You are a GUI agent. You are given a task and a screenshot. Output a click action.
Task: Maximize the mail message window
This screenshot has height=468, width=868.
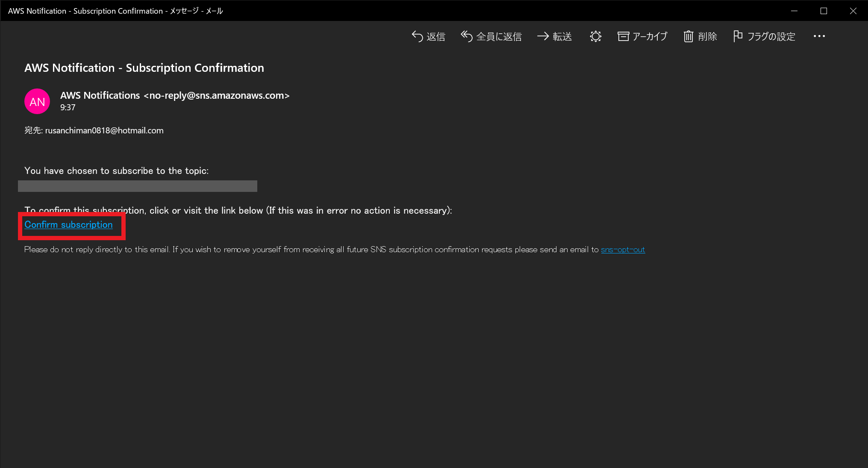point(824,11)
